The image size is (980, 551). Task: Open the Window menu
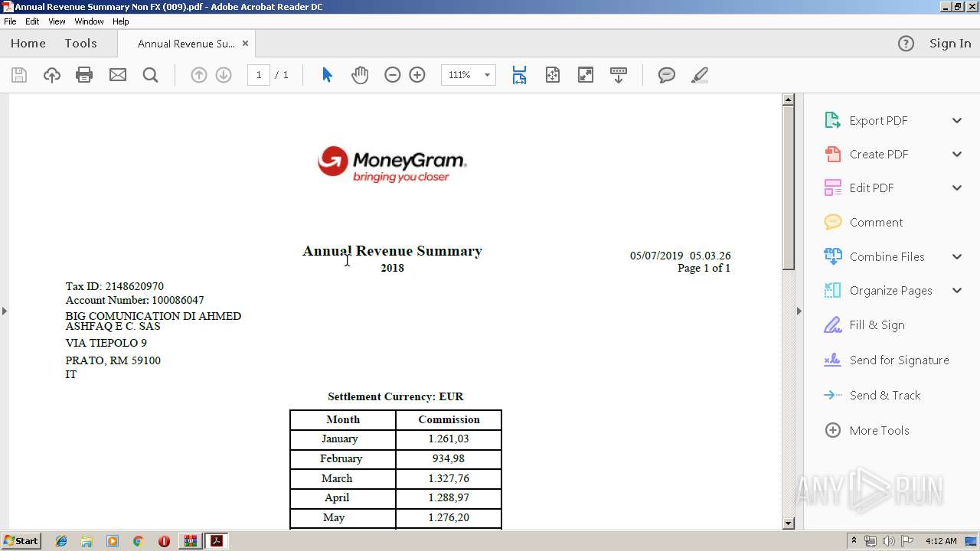click(89, 21)
